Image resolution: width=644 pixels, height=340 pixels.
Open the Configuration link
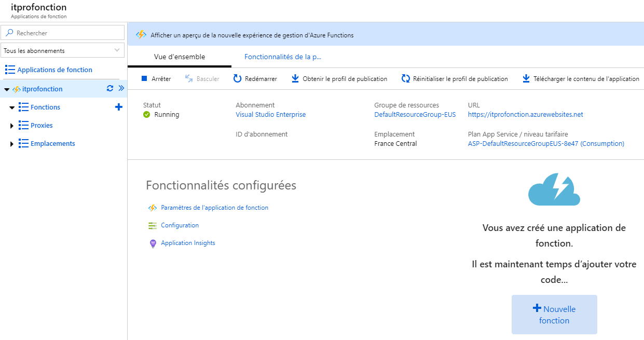click(180, 225)
